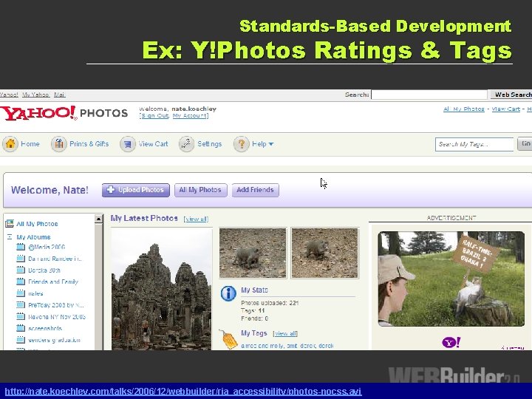The image size is (532, 399).
Task: Click the My Yahoo top link
Action: coord(35,95)
